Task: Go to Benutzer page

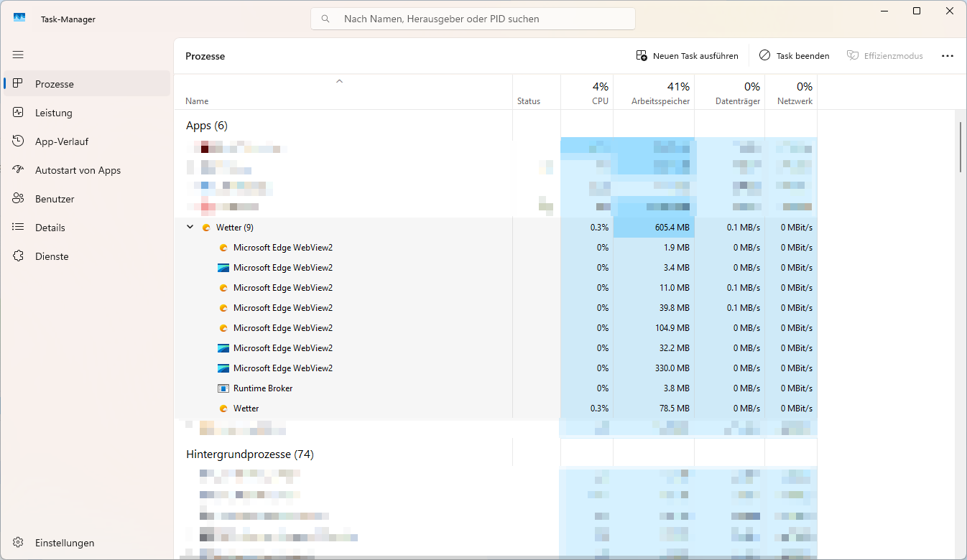Action: point(87,199)
